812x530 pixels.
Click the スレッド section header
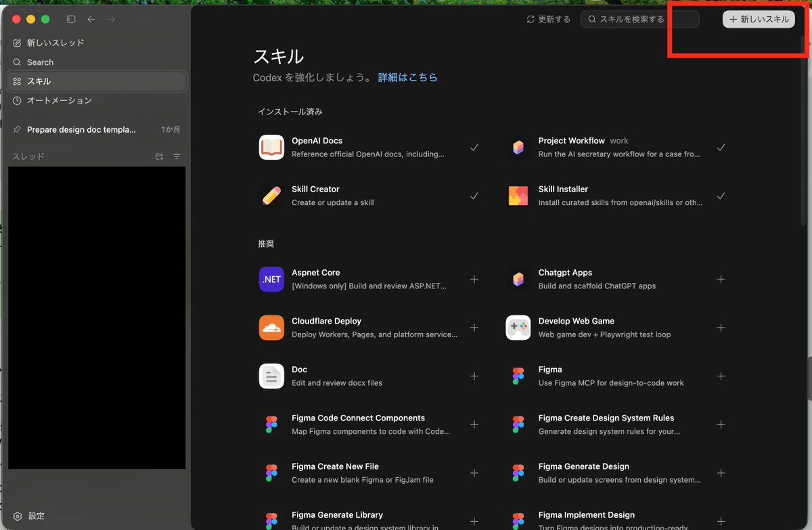[28, 156]
